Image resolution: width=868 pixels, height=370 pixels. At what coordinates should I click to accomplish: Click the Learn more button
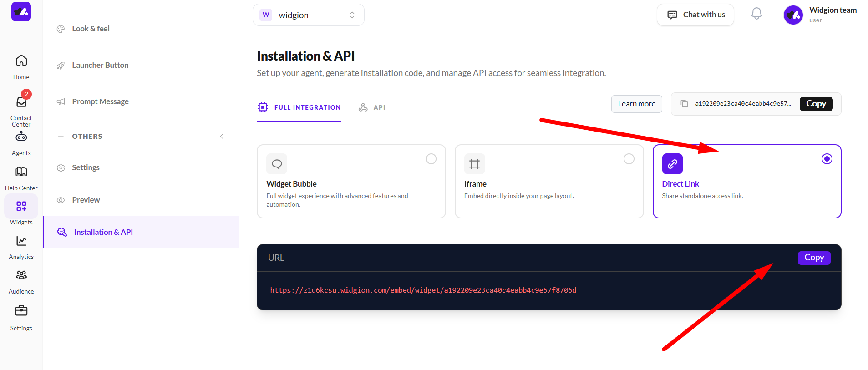pos(636,104)
